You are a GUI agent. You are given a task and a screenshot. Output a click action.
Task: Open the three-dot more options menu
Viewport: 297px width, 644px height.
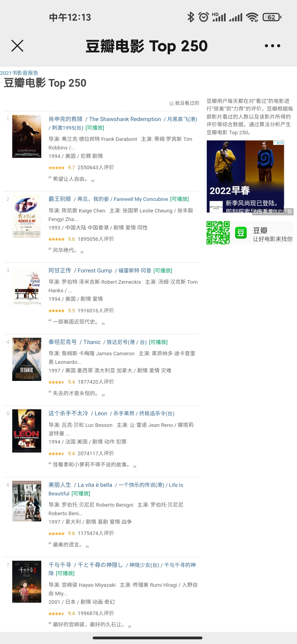click(272, 46)
